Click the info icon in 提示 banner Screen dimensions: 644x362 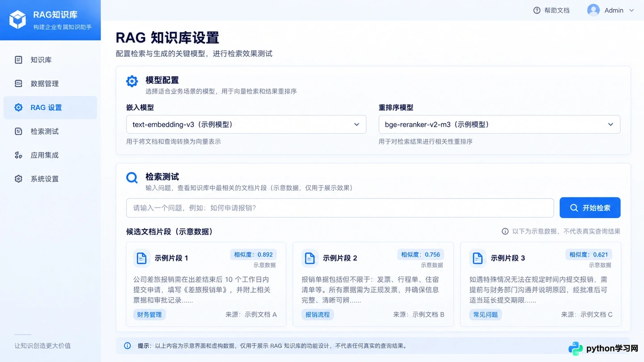127,346
